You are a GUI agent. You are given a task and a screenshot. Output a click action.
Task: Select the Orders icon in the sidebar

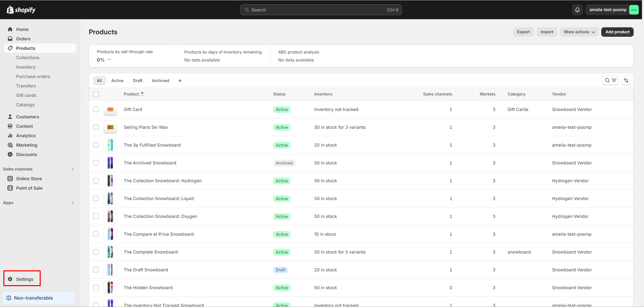coord(10,39)
